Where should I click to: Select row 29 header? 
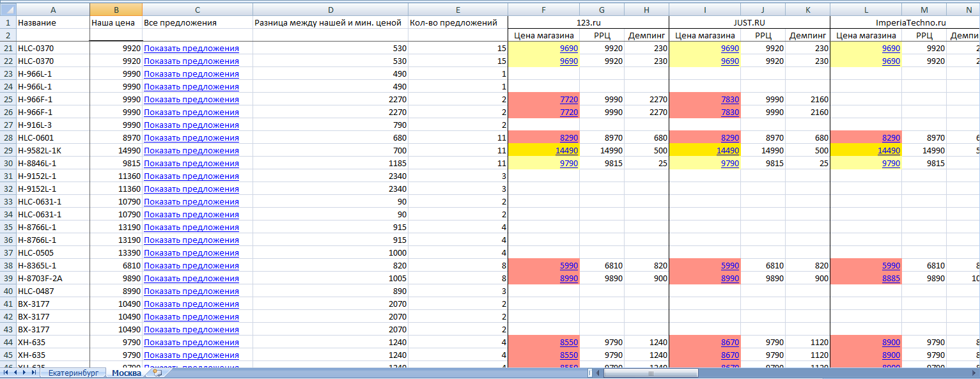(8, 150)
